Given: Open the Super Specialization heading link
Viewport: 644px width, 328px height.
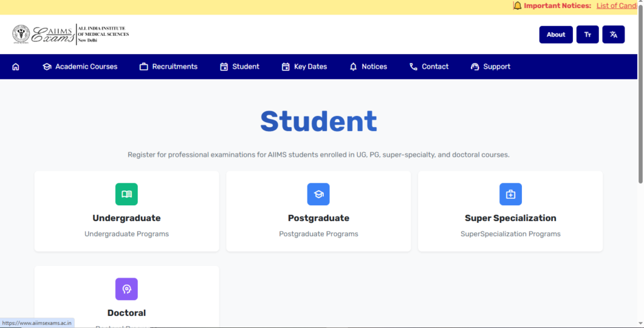Looking at the screenshot, I should point(511,218).
